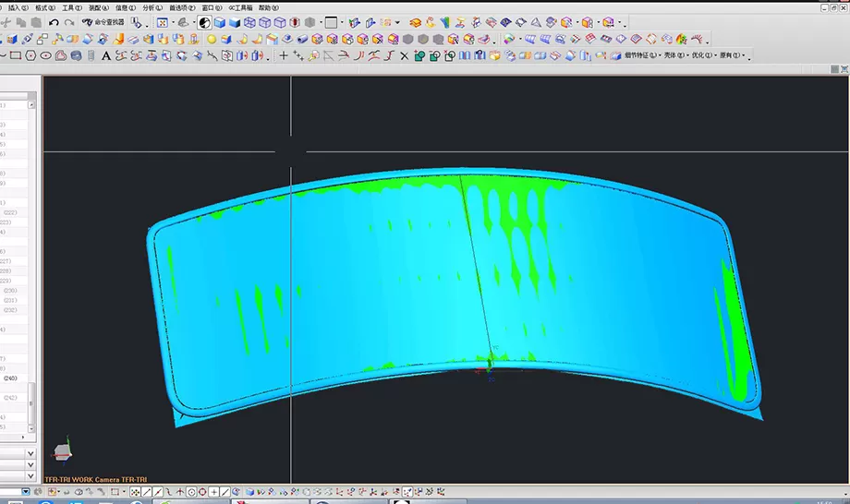Viewport: 850px width, 504px height.
Task: Open the 分析 (Analysis) menu
Action: (x=149, y=7)
